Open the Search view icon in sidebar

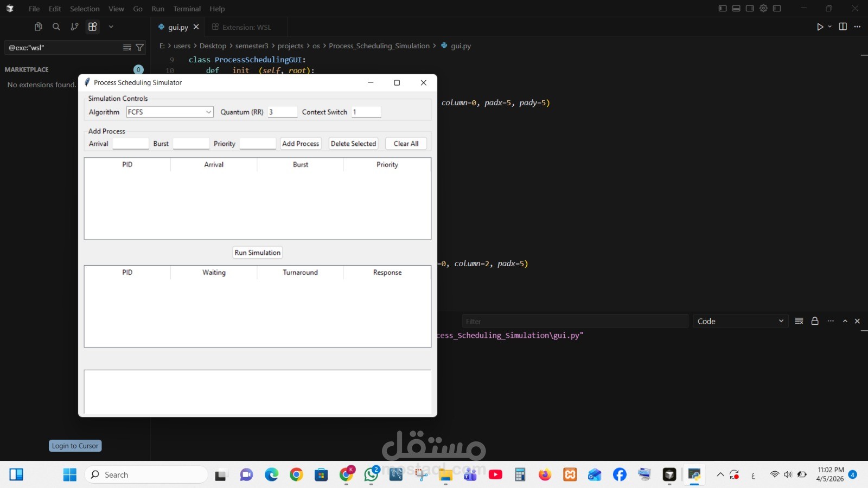(56, 27)
